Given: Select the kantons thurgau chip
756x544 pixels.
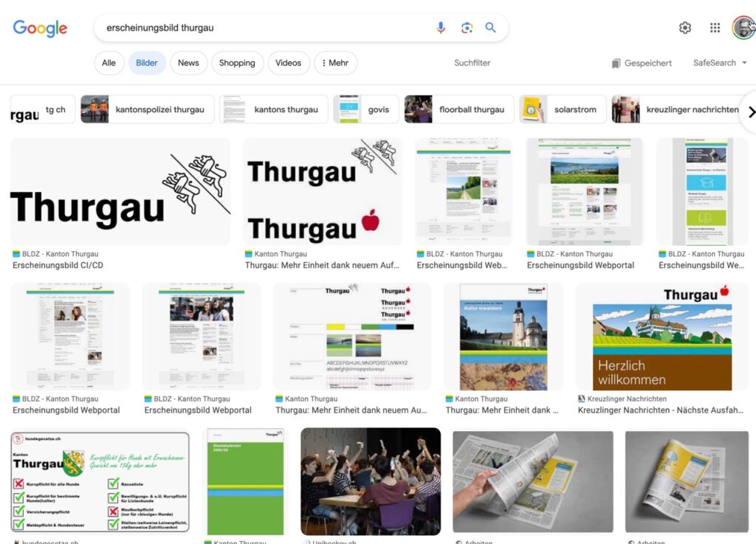Looking at the screenshot, I should click(273, 109).
